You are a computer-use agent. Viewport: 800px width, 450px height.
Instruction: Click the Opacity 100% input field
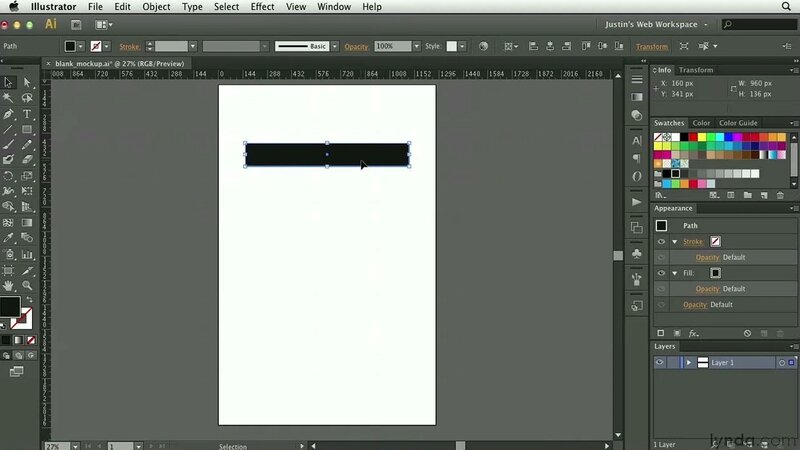393,46
